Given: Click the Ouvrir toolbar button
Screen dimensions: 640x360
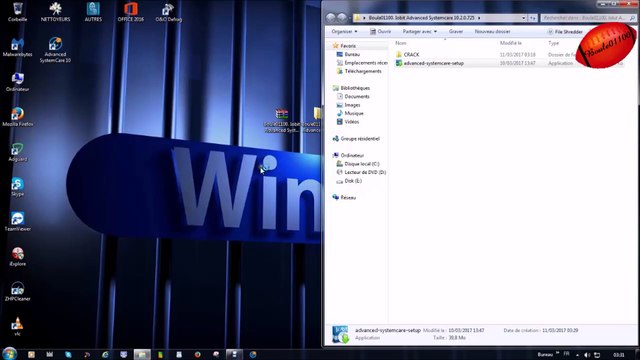Looking at the screenshot, I should (380, 31).
